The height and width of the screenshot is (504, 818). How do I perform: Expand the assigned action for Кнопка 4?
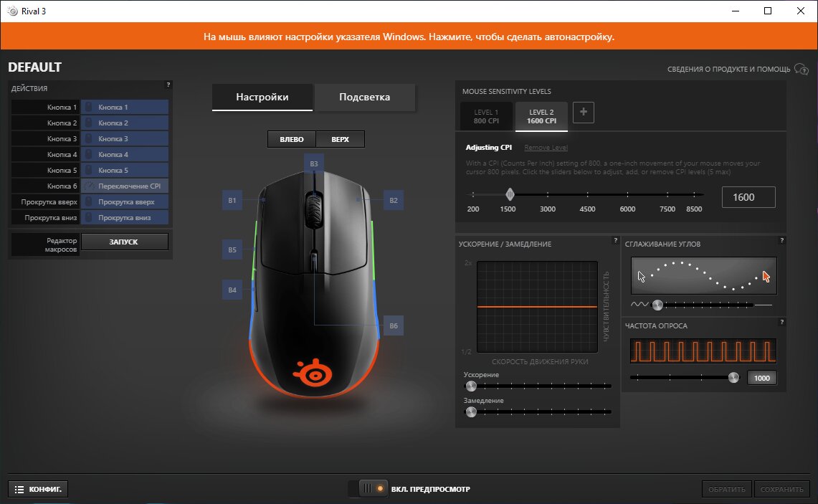click(x=125, y=154)
